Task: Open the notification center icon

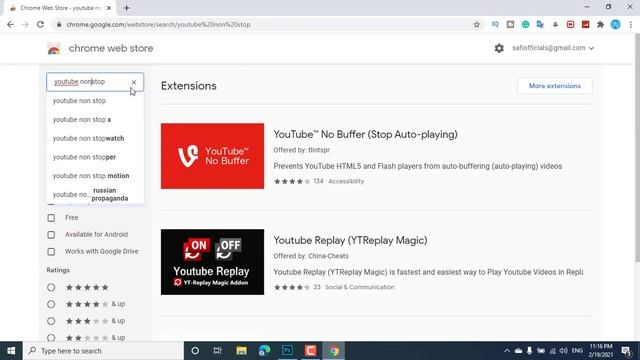Action: tap(627, 351)
